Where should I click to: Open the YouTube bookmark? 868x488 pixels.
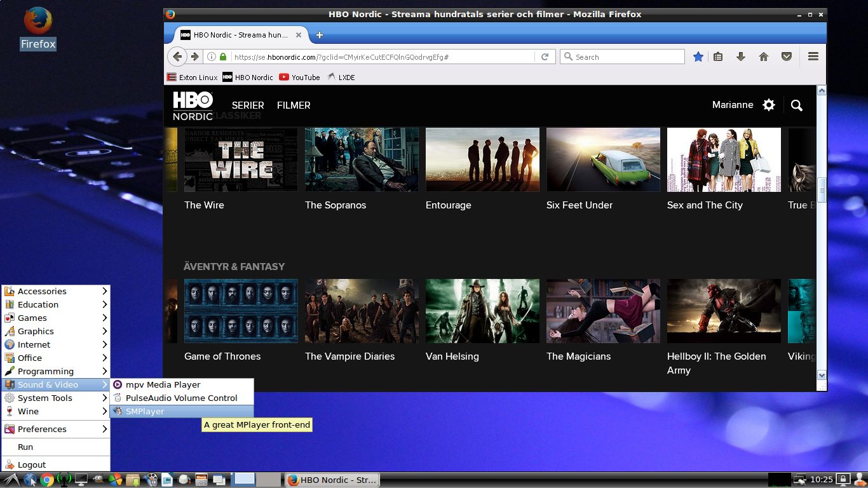tap(299, 77)
